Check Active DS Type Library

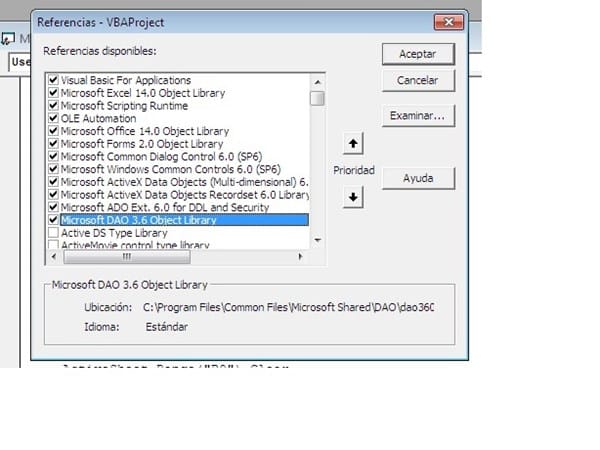coord(53,233)
